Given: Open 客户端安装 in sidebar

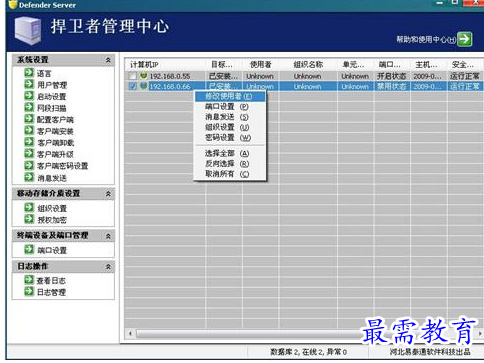Looking at the screenshot, I should click(x=55, y=131).
